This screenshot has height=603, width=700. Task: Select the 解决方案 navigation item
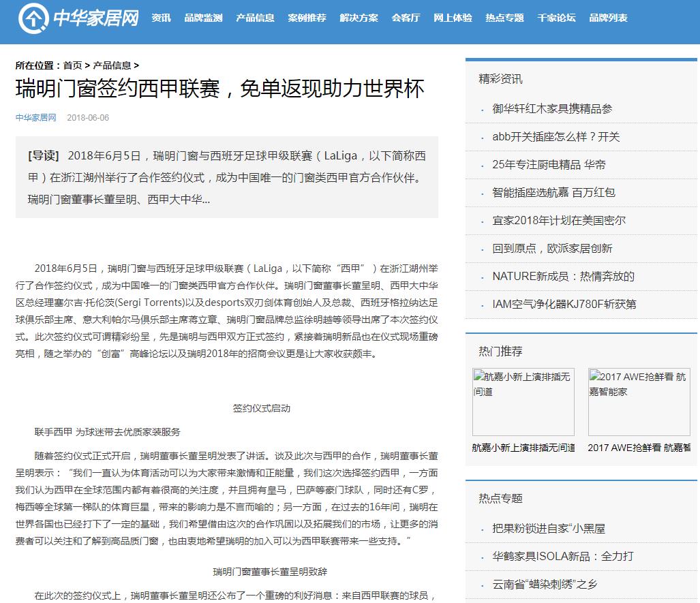(359, 18)
